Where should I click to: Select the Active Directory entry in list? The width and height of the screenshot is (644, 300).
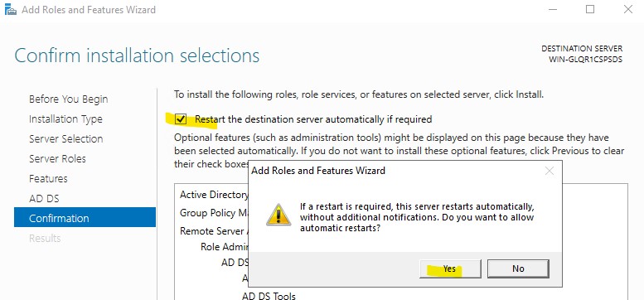[214, 195]
